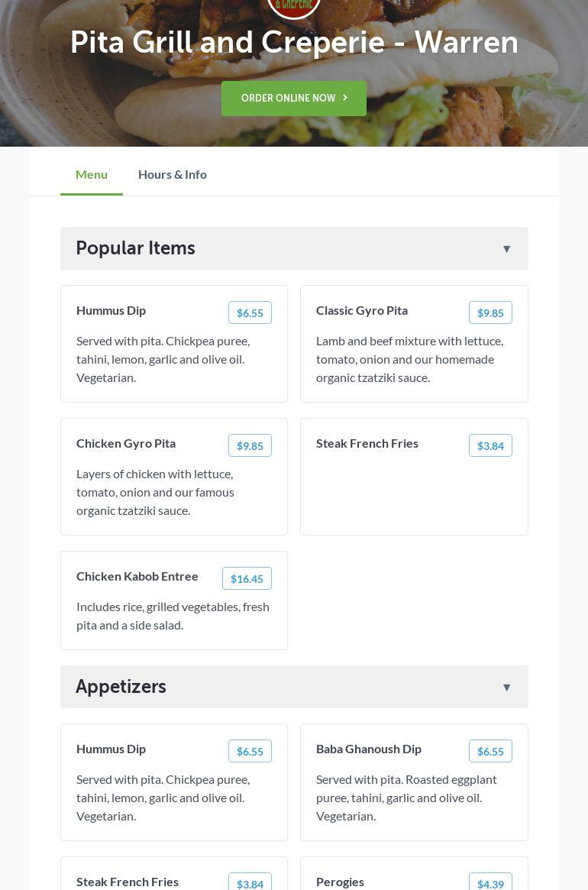Viewport: 588px width, 890px height.
Task: Click $3.84 price in Popular Items
Action: 490,445
